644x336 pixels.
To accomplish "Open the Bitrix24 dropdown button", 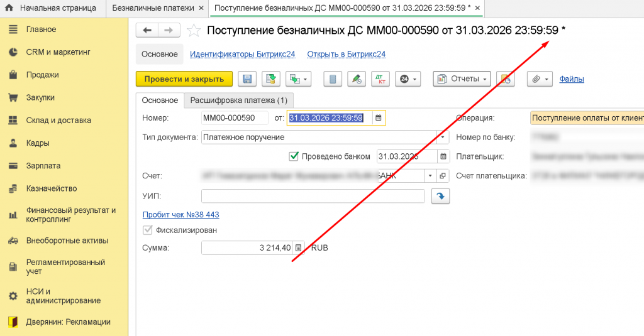I will 408,79.
